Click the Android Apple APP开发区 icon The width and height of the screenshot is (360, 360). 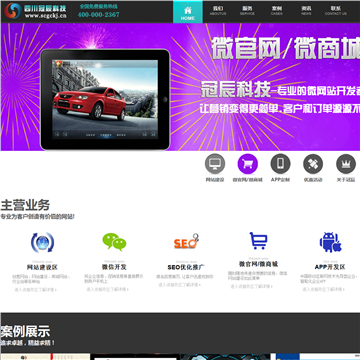(x=330, y=242)
